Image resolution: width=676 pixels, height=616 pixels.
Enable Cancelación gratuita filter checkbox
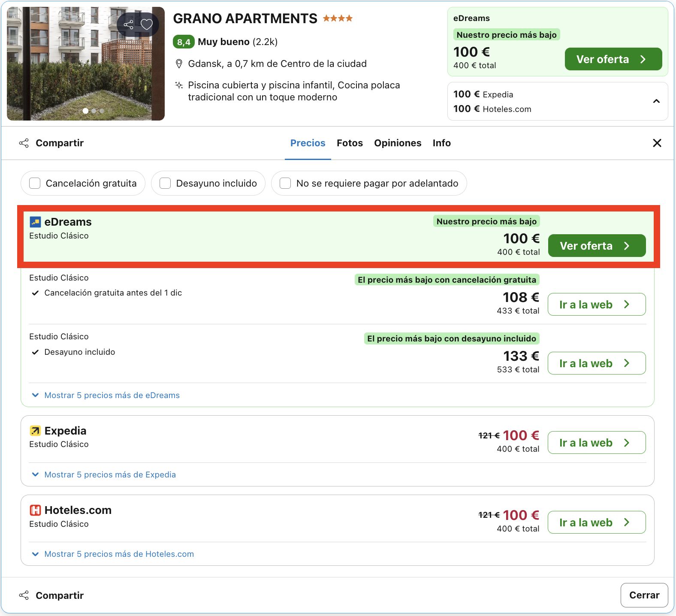tap(35, 183)
